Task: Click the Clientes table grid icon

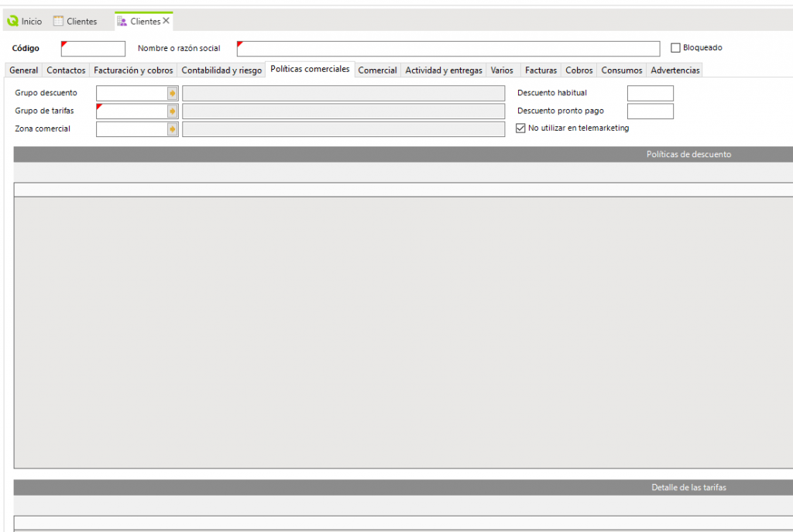Action: [x=58, y=21]
